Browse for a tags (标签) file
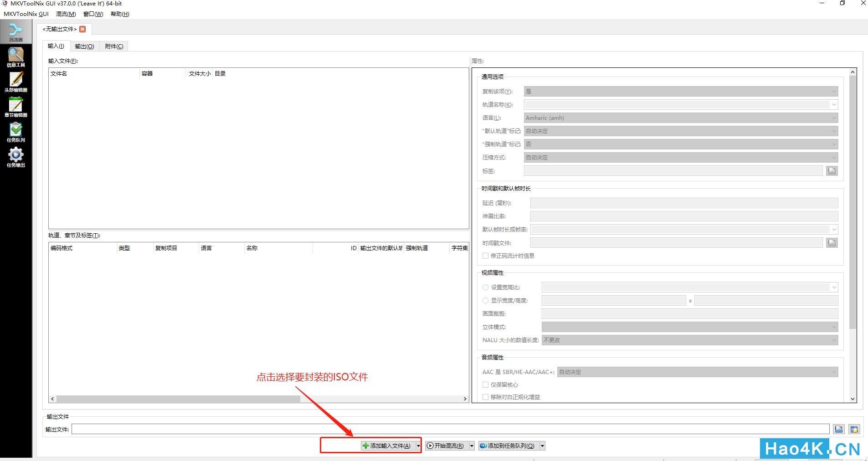 [832, 171]
